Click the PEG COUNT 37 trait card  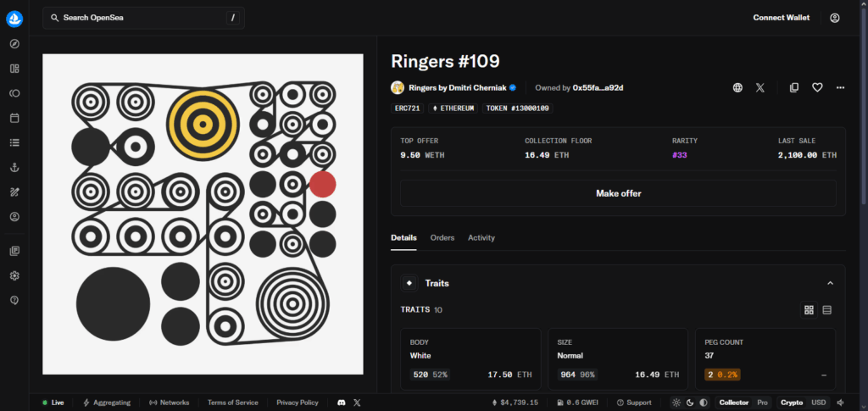click(765, 359)
